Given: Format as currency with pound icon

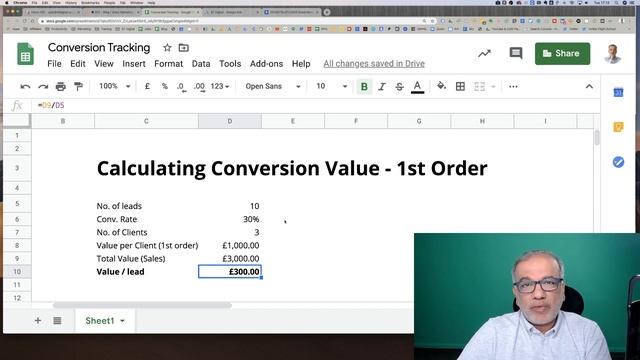Looking at the screenshot, I should click(147, 86).
